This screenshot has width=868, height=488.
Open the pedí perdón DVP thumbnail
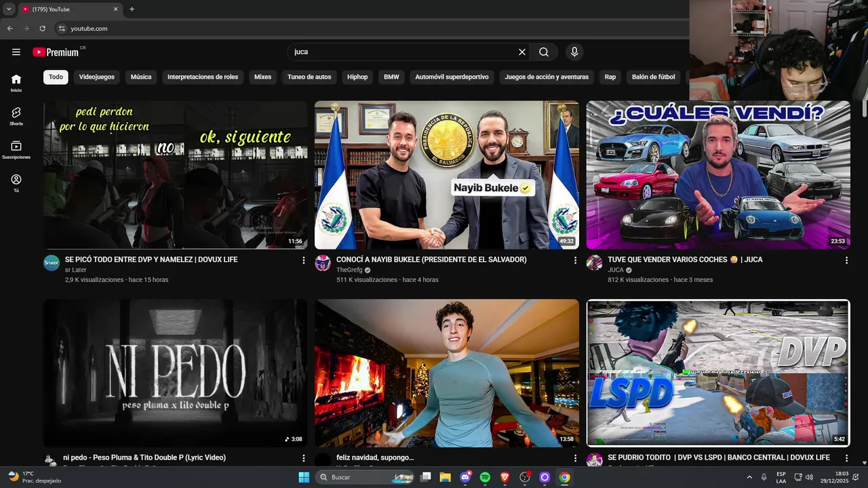click(x=175, y=175)
